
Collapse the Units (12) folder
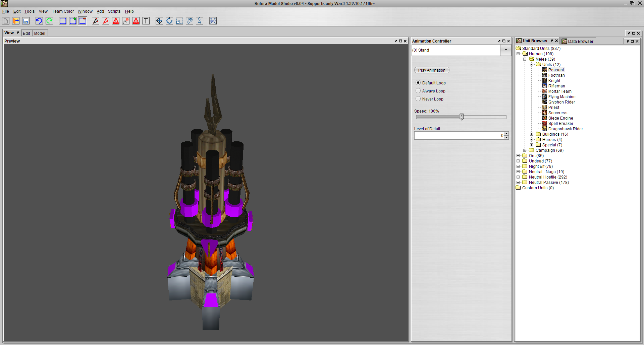click(x=532, y=64)
